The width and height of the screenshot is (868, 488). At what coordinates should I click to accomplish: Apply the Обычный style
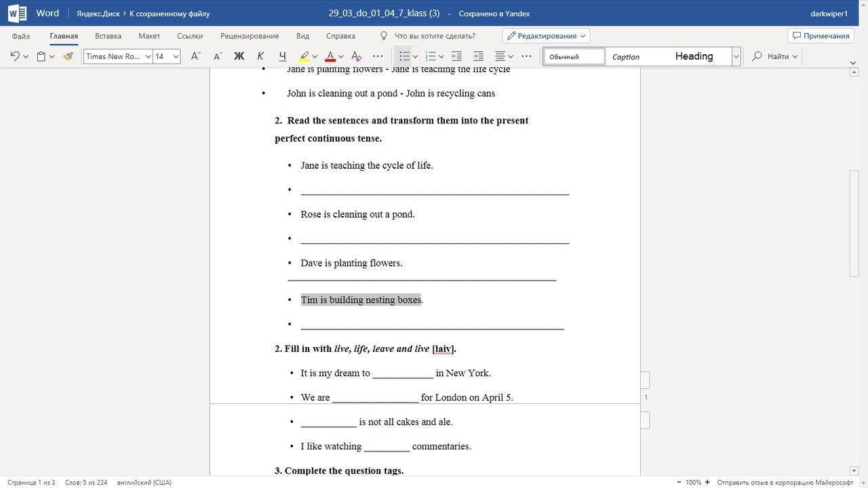(x=574, y=57)
